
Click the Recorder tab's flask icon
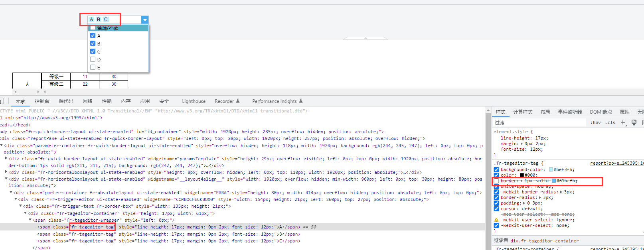coord(238,101)
